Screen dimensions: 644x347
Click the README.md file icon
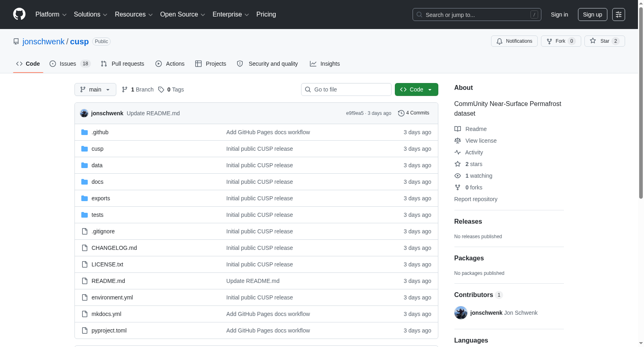85,281
